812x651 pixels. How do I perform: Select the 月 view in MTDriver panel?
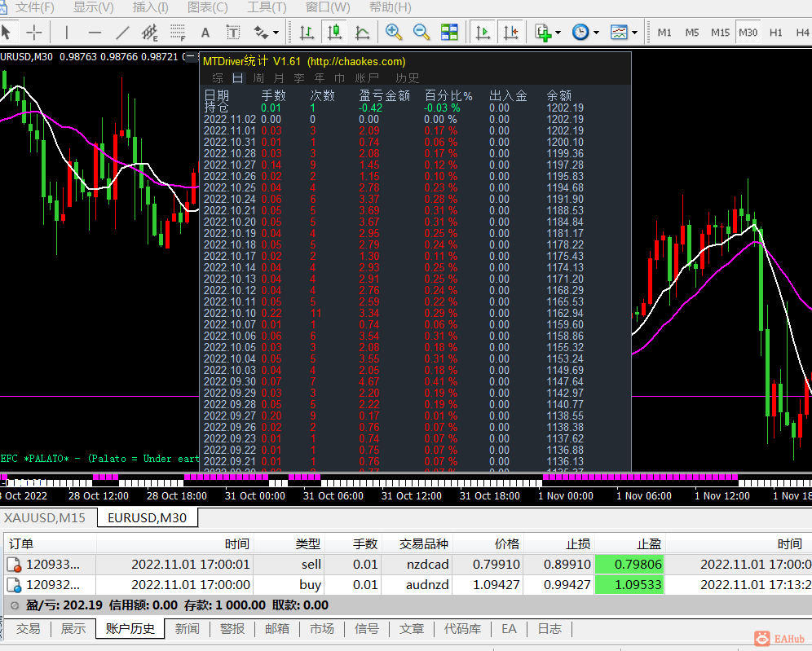point(279,78)
